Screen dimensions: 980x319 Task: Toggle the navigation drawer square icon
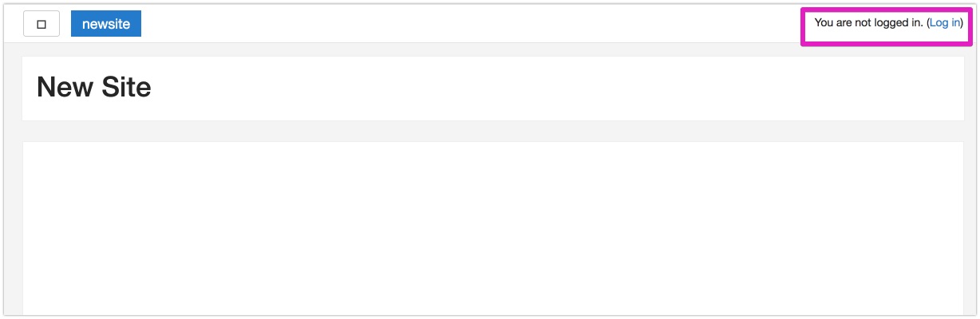41,24
